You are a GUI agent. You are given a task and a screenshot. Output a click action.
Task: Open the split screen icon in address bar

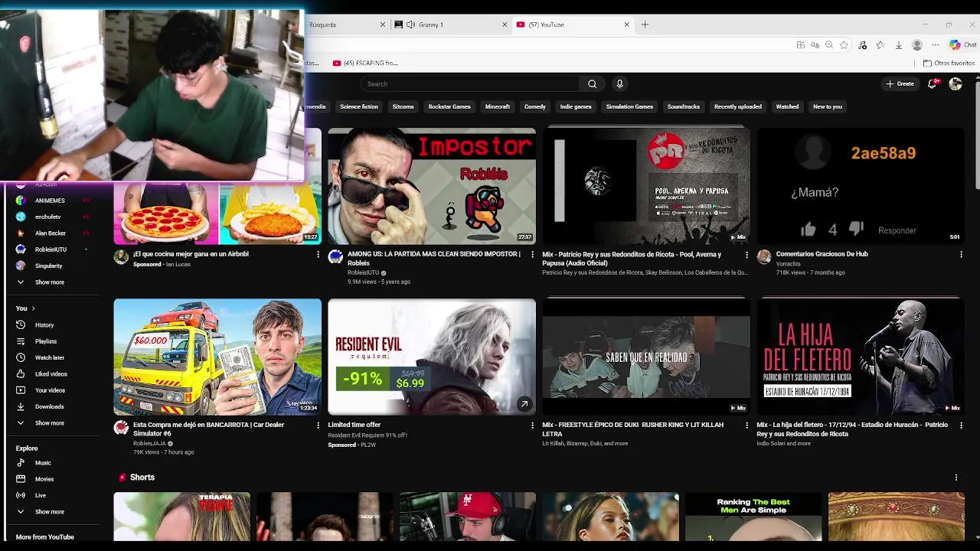coord(801,45)
